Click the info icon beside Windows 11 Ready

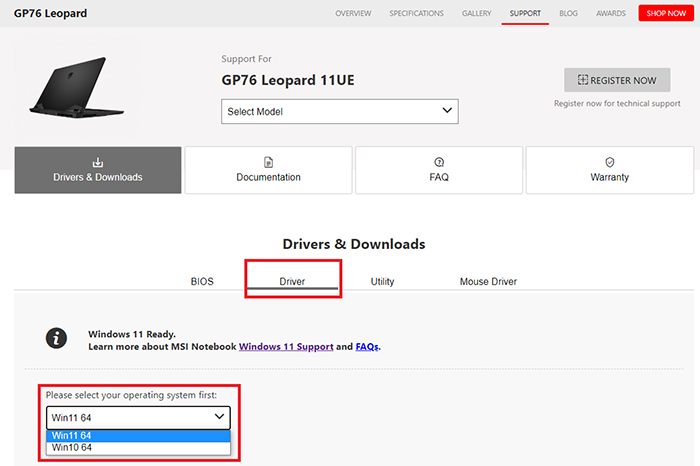click(x=56, y=338)
